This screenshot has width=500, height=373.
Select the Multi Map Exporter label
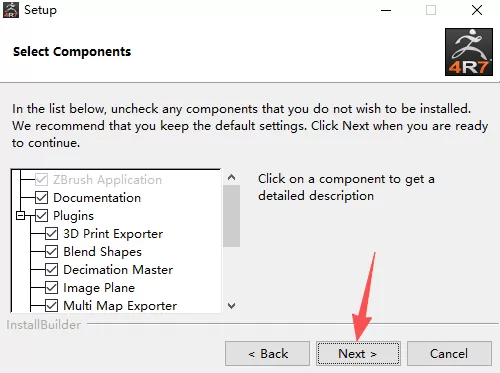pos(120,306)
